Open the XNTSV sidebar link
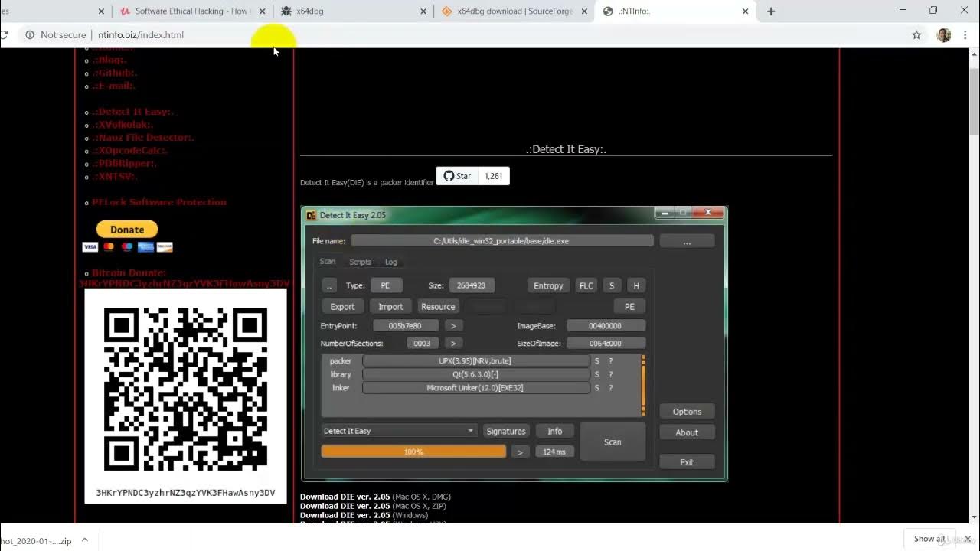The width and height of the screenshot is (980, 551). click(115, 177)
